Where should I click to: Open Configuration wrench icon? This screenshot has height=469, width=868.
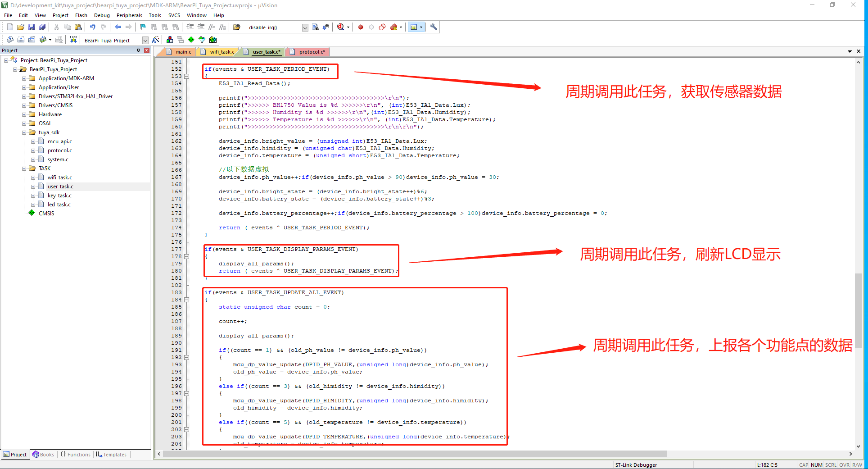point(434,27)
